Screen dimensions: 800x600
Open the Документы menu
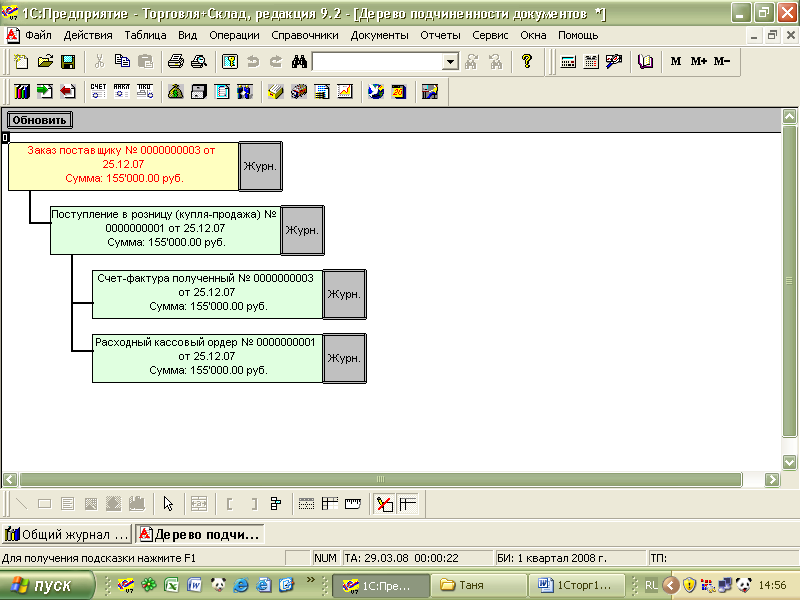[x=379, y=35]
